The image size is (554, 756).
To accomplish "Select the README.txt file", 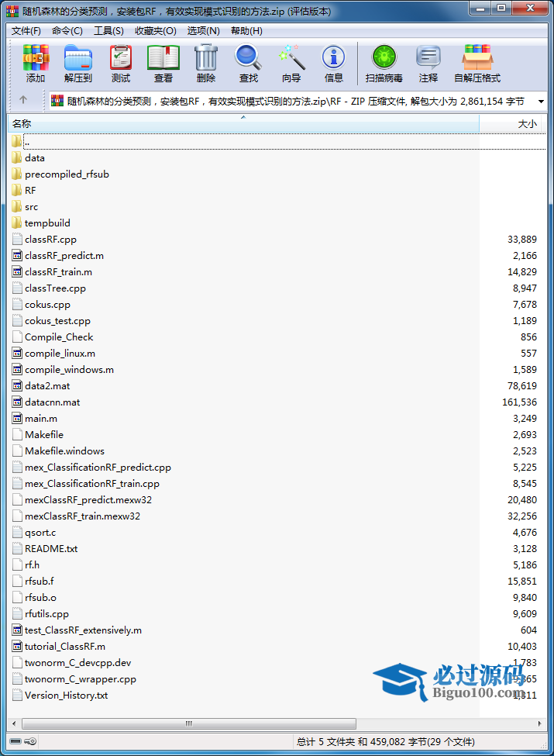I will point(51,549).
